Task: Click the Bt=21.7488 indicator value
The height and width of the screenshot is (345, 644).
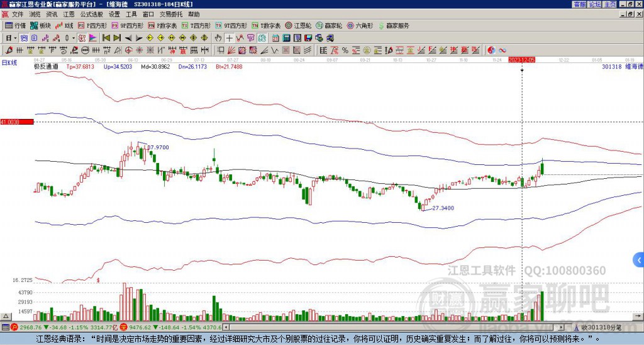Action: (229, 66)
